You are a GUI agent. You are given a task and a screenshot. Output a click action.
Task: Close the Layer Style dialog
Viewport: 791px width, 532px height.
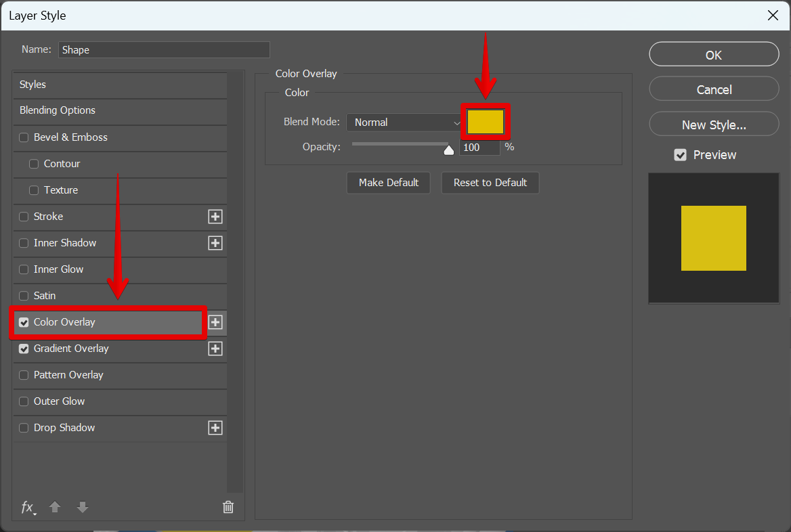772,16
